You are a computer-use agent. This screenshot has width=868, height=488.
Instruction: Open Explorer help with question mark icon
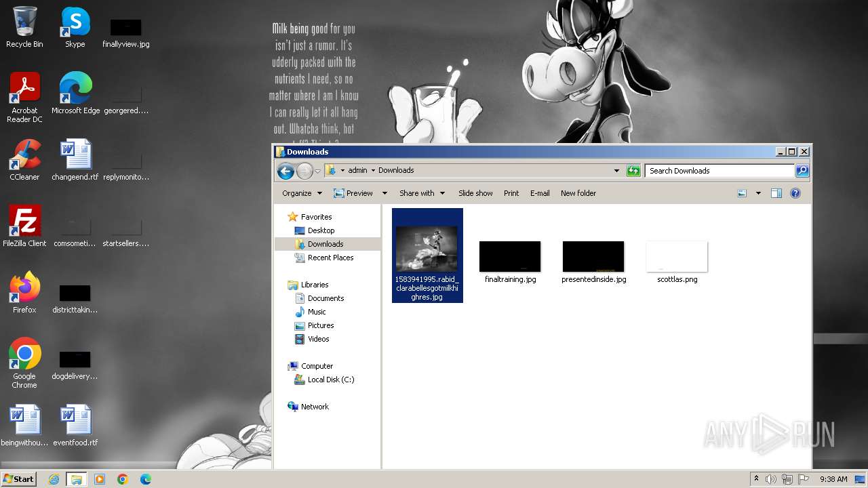(x=795, y=193)
